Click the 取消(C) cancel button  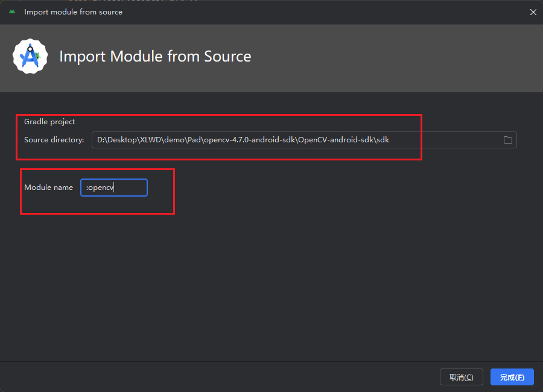tap(462, 377)
